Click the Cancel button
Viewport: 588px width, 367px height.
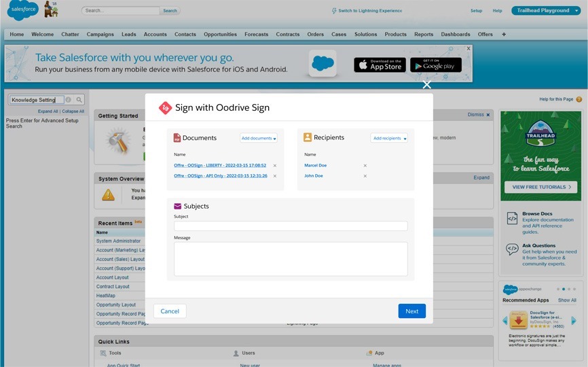tap(170, 311)
